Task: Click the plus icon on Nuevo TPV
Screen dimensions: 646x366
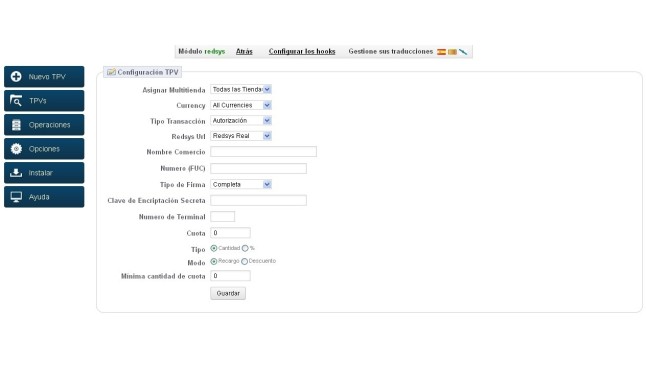Action: click(x=16, y=77)
